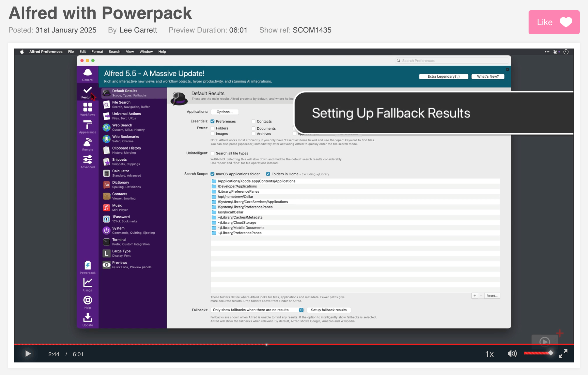Click the Setup fallback results button
The image size is (588, 375).
click(x=329, y=310)
